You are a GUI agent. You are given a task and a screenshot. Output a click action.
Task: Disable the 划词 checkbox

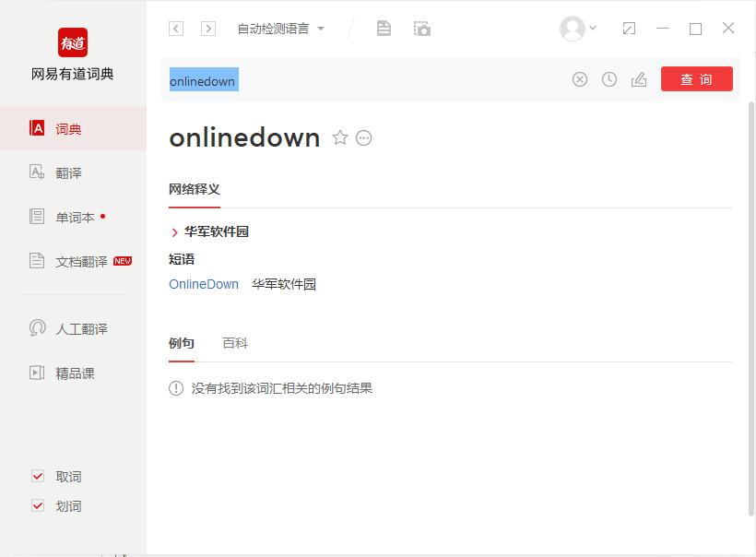click(x=38, y=505)
